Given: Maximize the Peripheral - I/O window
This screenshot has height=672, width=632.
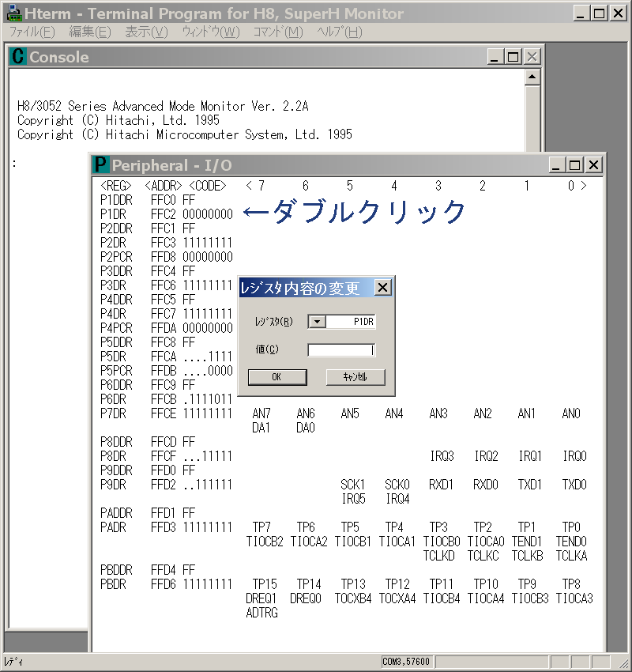Looking at the screenshot, I should (x=575, y=165).
